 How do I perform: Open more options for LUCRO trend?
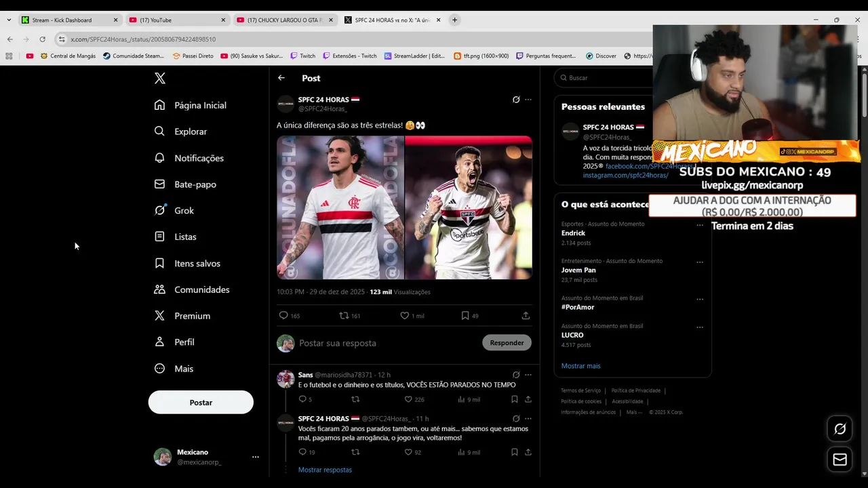(x=700, y=327)
